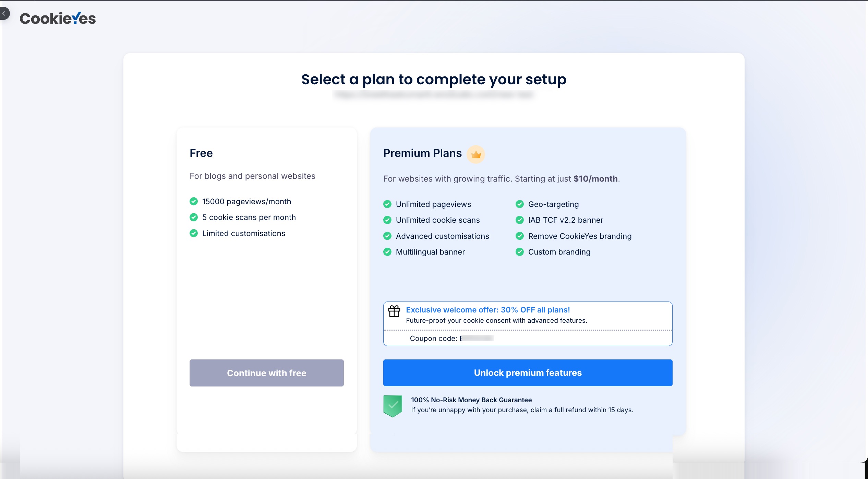Click the checkmark beside Remove CookieYes branding
868x479 pixels.
coord(520,236)
